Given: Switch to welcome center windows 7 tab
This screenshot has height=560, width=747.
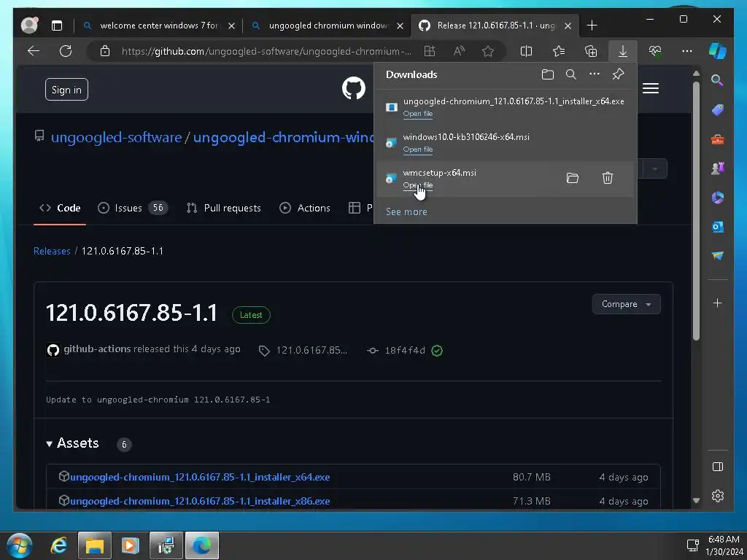Looking at the screenshot, I should click(158, 26).
